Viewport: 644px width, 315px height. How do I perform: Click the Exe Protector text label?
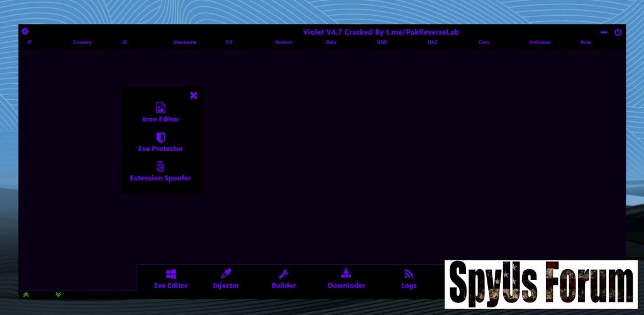pos(160,149)
